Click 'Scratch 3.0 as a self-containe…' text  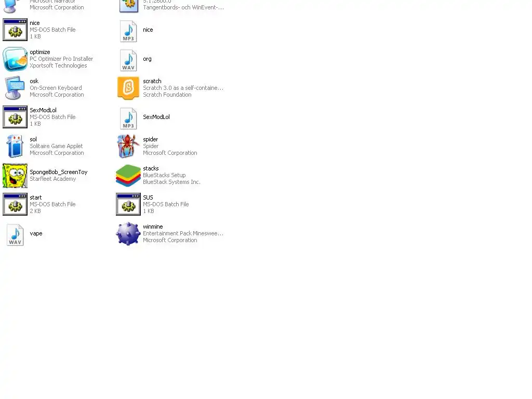183,88
